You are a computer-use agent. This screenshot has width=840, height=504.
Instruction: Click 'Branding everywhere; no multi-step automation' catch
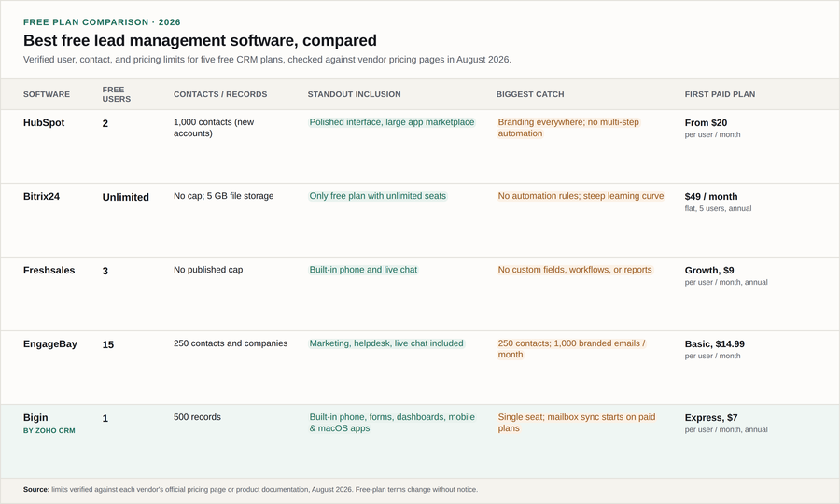568,128
